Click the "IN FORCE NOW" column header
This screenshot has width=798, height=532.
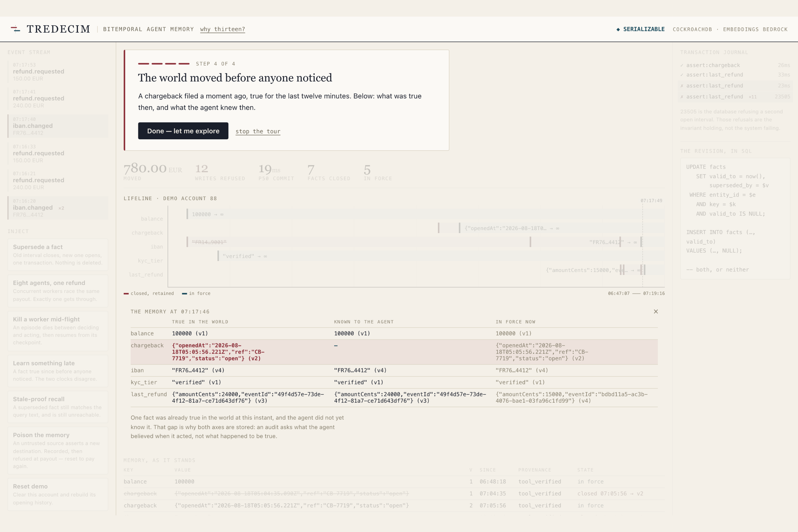click(515, 322)
